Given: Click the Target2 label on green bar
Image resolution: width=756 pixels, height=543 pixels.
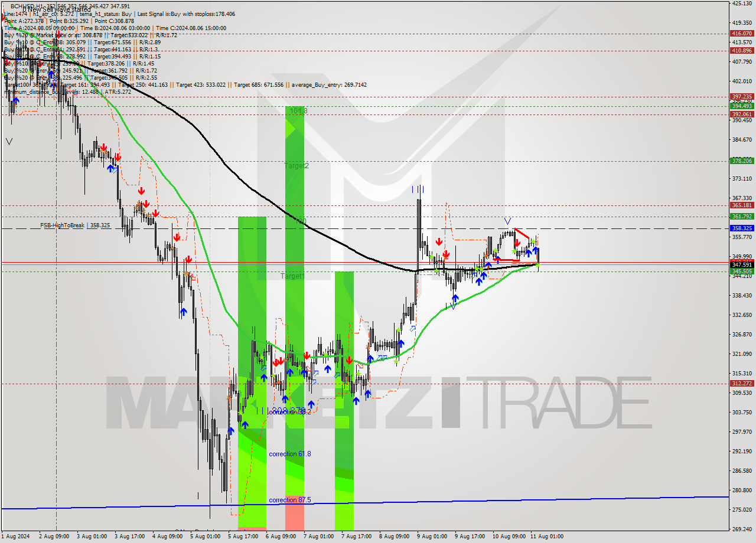Looking at the screenshot, I should click(x=296, y=166).
